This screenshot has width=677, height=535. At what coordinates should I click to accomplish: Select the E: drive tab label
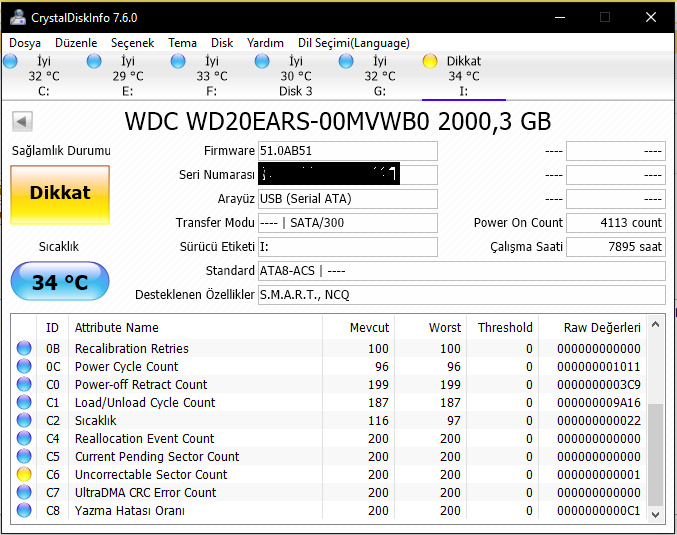(128, 91)
